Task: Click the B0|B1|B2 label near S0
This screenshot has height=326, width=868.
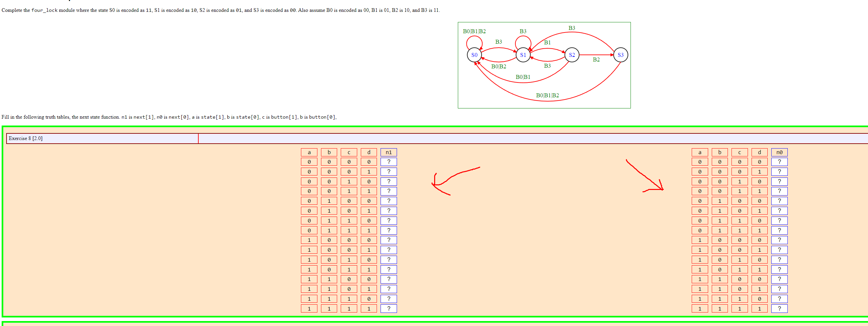Action: coord(475,31)
